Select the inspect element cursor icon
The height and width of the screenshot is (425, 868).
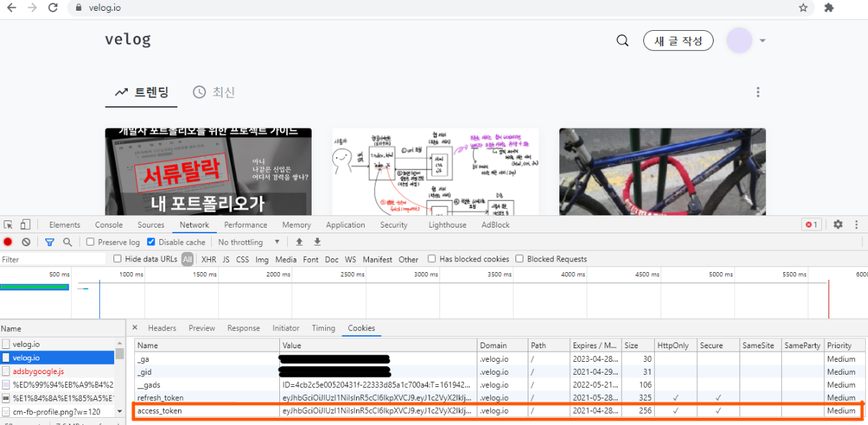click(x=8, y=225)
